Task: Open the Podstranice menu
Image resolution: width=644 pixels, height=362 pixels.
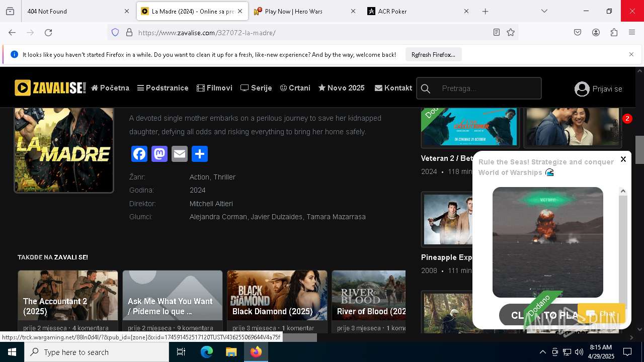Action: coord(163,88)
